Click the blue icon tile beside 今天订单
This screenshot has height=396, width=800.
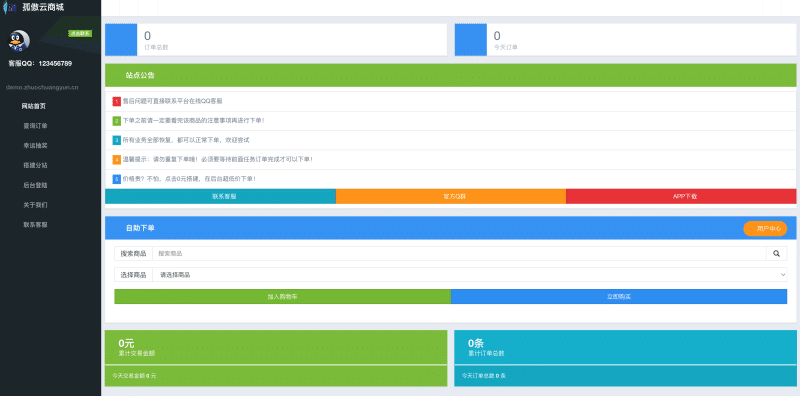[x=470, y=40]
